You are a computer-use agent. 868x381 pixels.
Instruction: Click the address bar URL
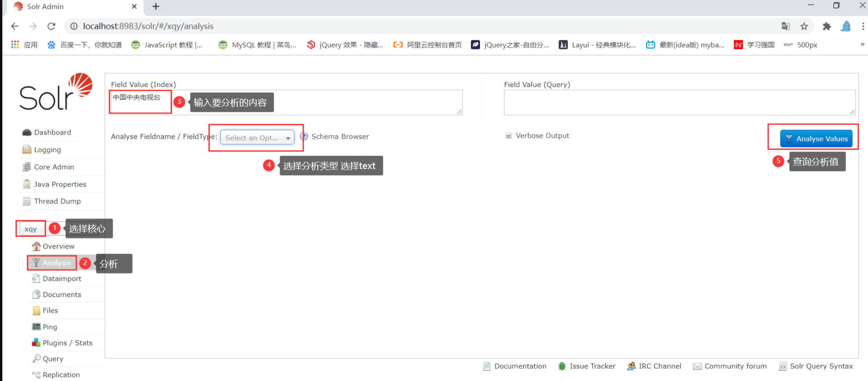pos(148,26)
